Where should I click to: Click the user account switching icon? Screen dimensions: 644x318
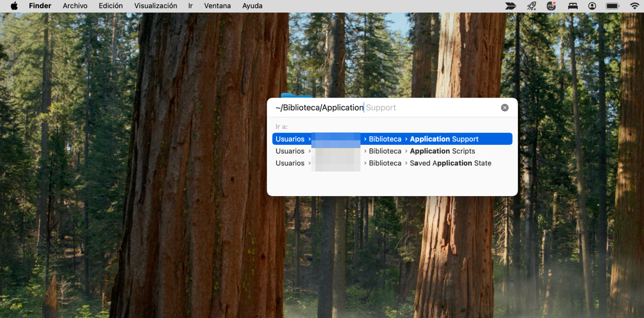coord(592,5)
